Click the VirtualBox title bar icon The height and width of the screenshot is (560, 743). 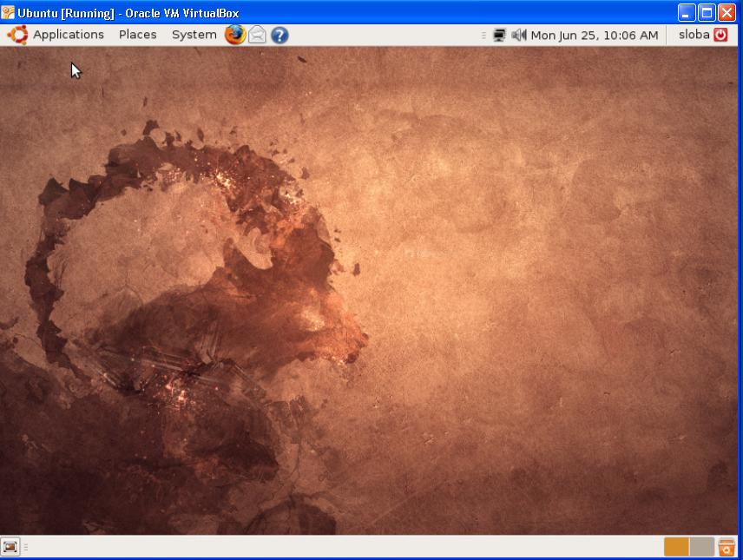pos(8,13)
